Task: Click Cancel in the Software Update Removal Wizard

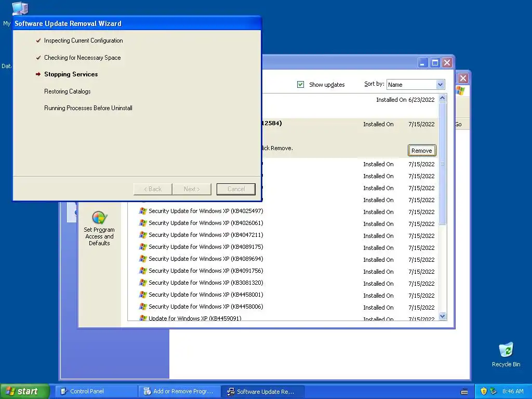Action: click(236, 189)
